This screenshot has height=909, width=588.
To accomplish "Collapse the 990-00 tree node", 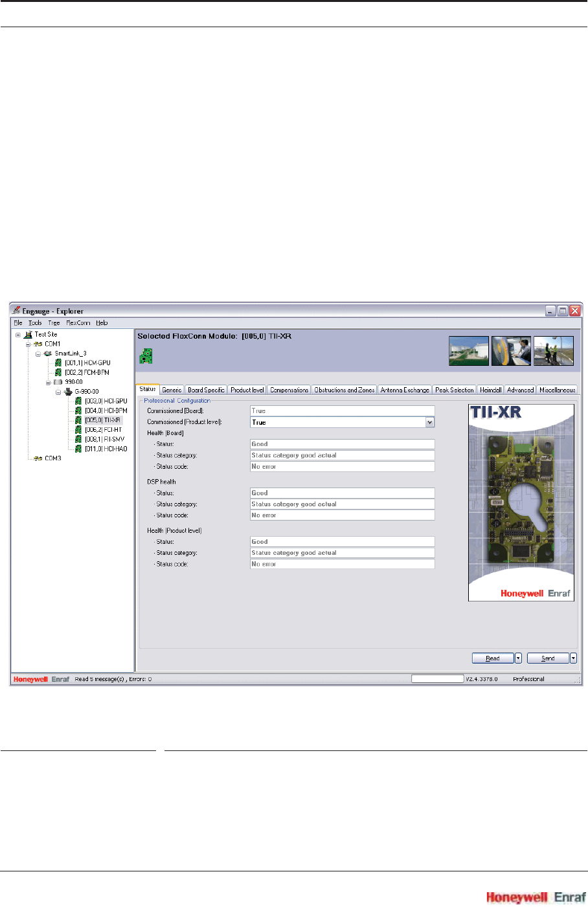I will (x=48, y=382).
